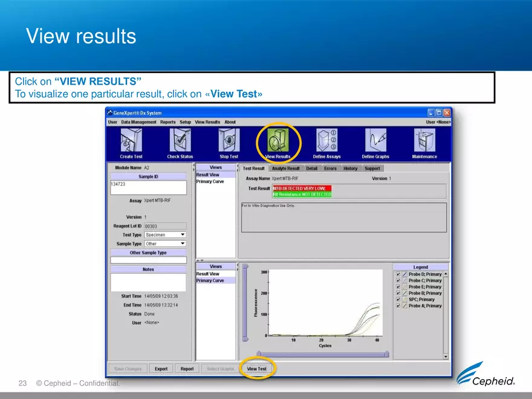
Task: Open the Define Graphs tool
Action: [375, 141]
